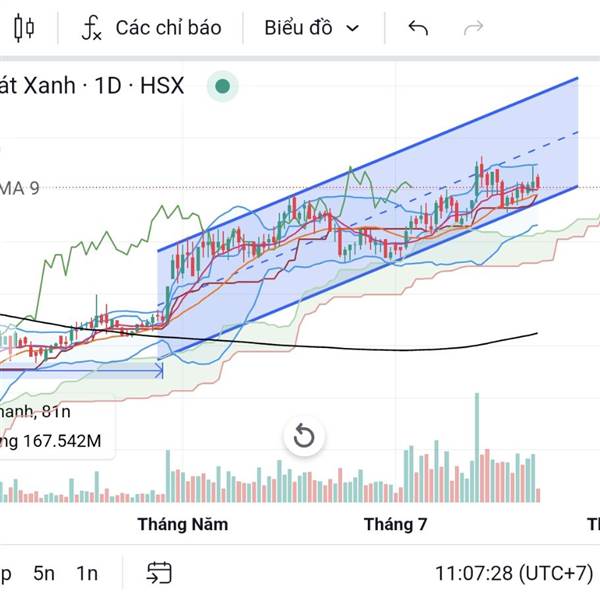
Task: Click the Xanh · 1D · HSX symbol title
Action: point(93,86)
